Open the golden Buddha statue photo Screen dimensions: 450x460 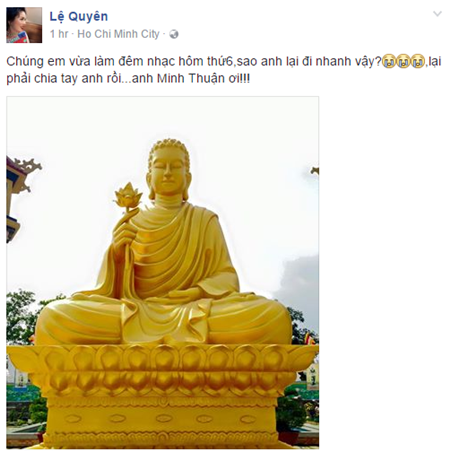(x=163, y=272)
